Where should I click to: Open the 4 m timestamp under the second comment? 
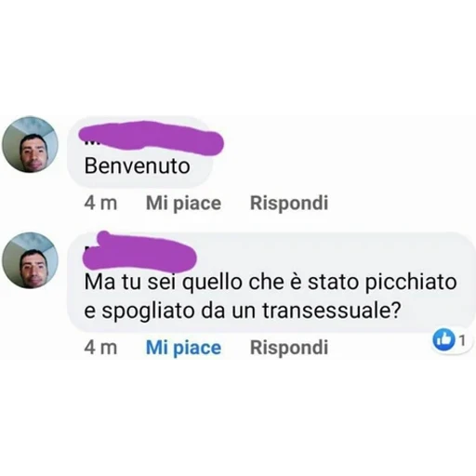(100, 348)
